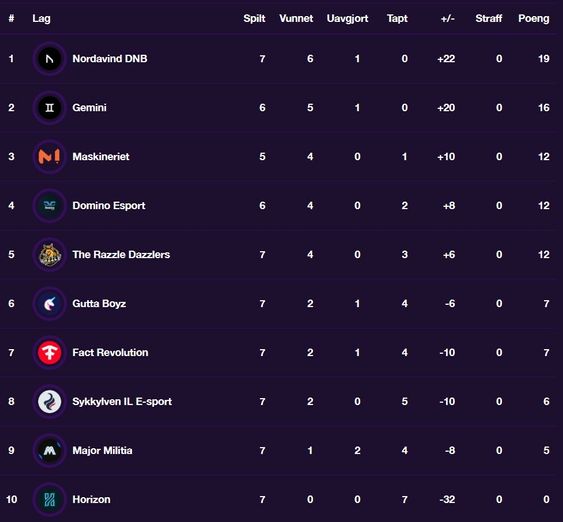Open the Major Militia team logo

(x=50, y=450)
